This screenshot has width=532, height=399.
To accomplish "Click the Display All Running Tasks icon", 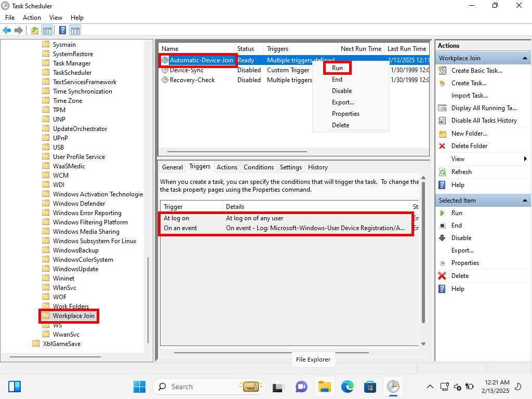I will pos(443,108).
